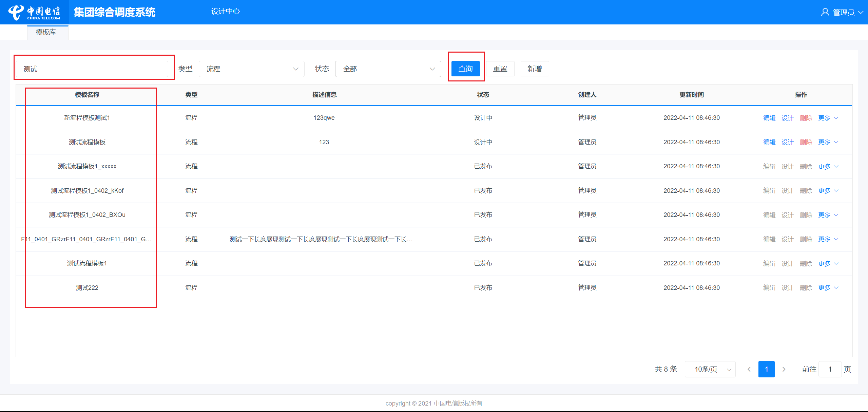Image resolution: width=868 pixels, height=412 pixels.
Task: Click the administrator user avatar icon
Action: point(825,13)
